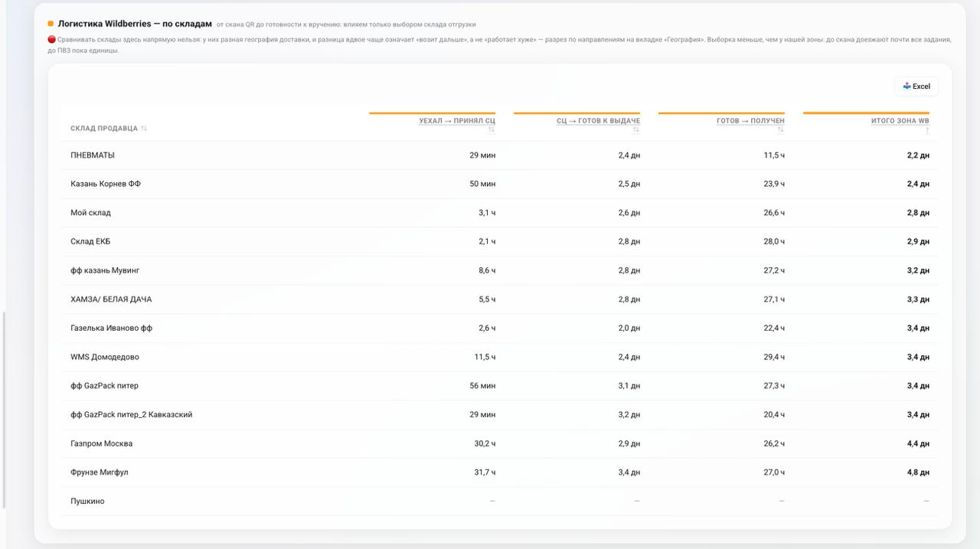Click the sort arrows under УЕХАЛ → ПРИНЯЛ СЦ
Viewport: 980px width, 549px height.
pyautogui.click(x=492, y=130)
